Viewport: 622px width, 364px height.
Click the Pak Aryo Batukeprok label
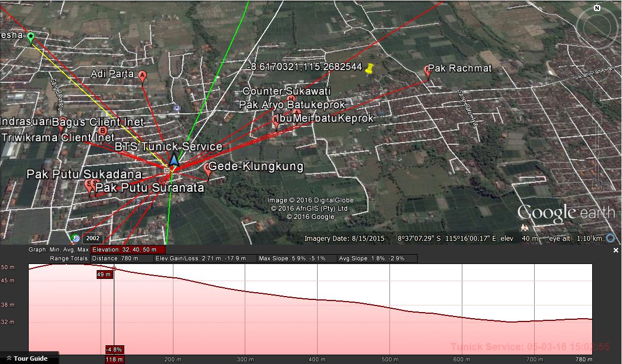click(x=292, y=105)
